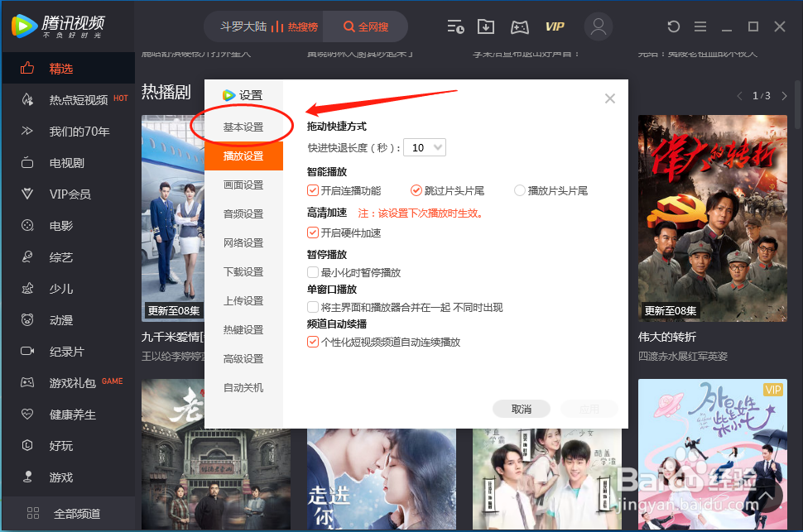
Task: Open 好玩 channel in sidebar
Action: [69, 446]
